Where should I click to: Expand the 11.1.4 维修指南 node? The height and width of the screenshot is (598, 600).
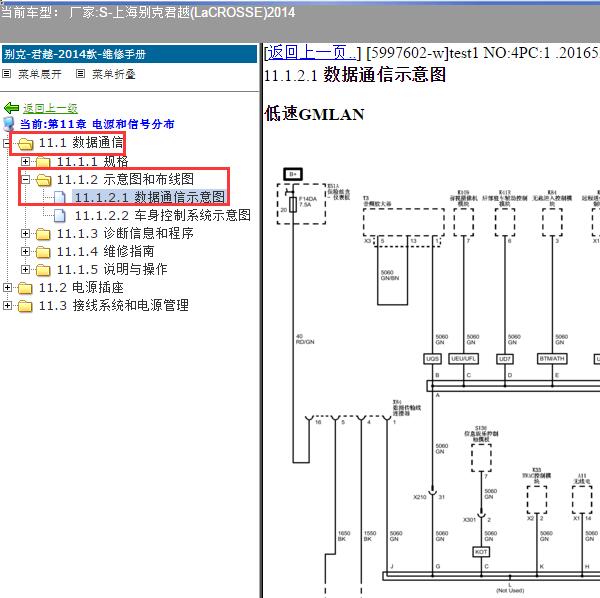pyautogui.click(x=25, y=251)
